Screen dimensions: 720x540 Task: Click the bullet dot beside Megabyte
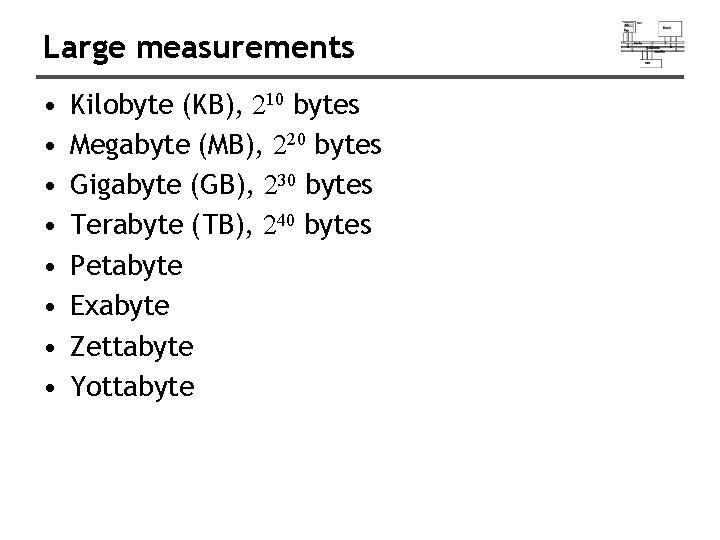coord(50,147)
